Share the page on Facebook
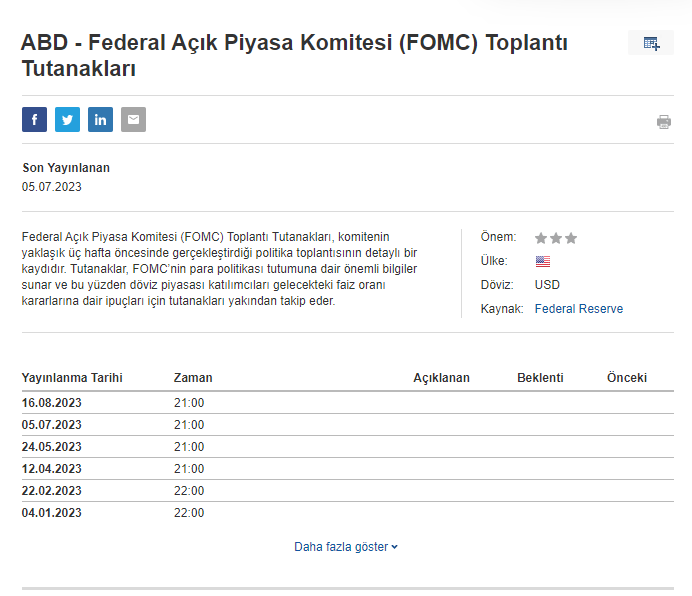 click(x=34, y=120)
